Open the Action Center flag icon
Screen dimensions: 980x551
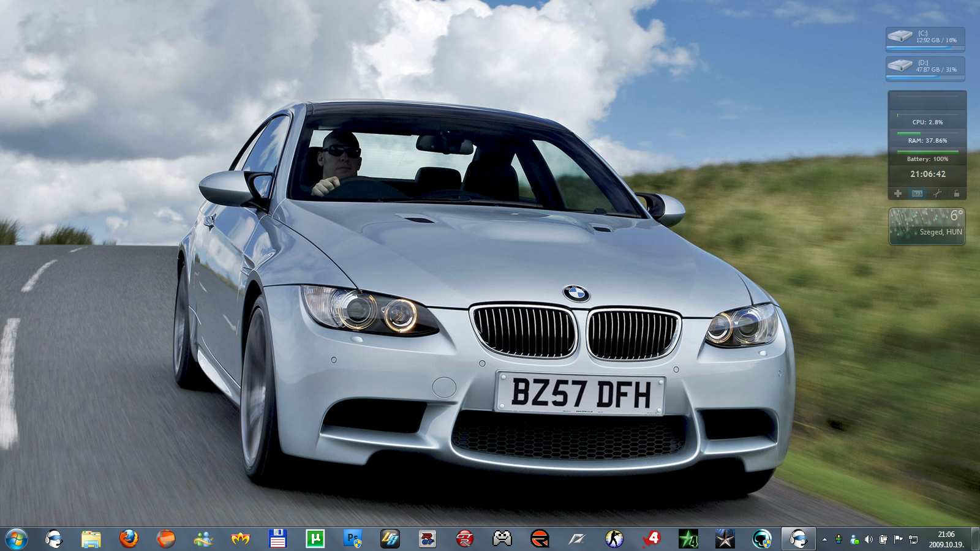pyautogui.click(x=898, y=539)
